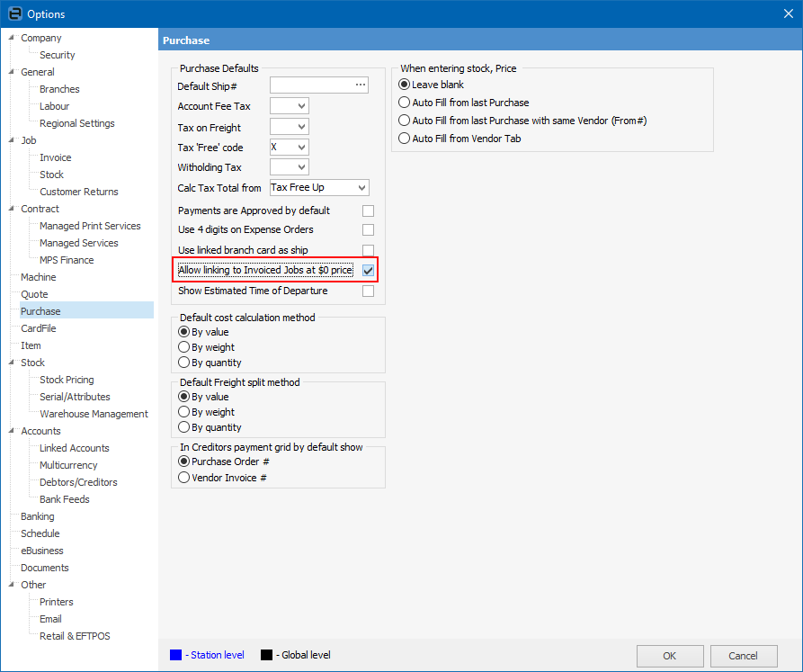The image size is (803, 672).
Task: Enable Payments are Approved by default
Action: (368, 211)
